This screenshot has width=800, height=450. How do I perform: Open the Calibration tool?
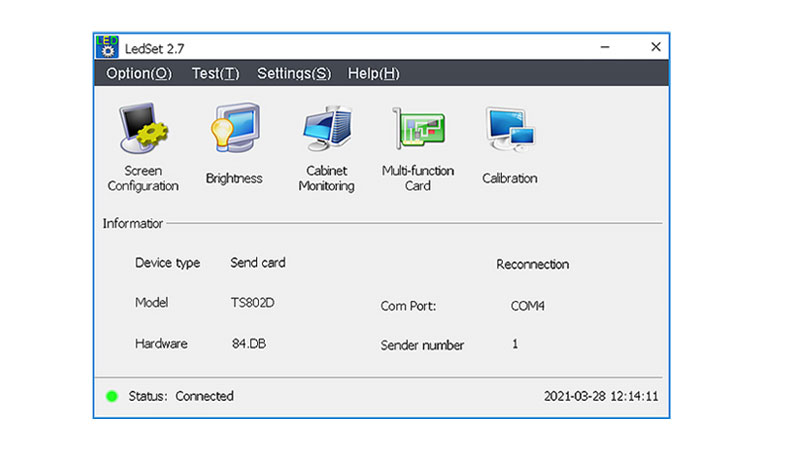pyautogui.click(x=510, y=145)
